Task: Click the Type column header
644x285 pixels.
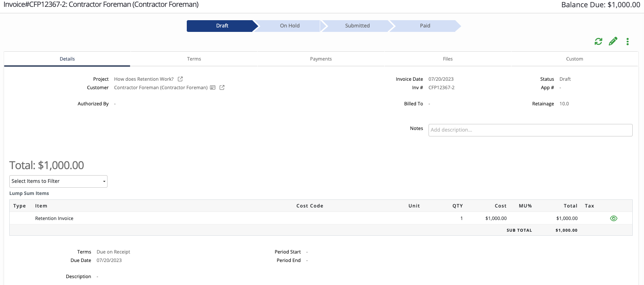Action: [x=19, y=206]
